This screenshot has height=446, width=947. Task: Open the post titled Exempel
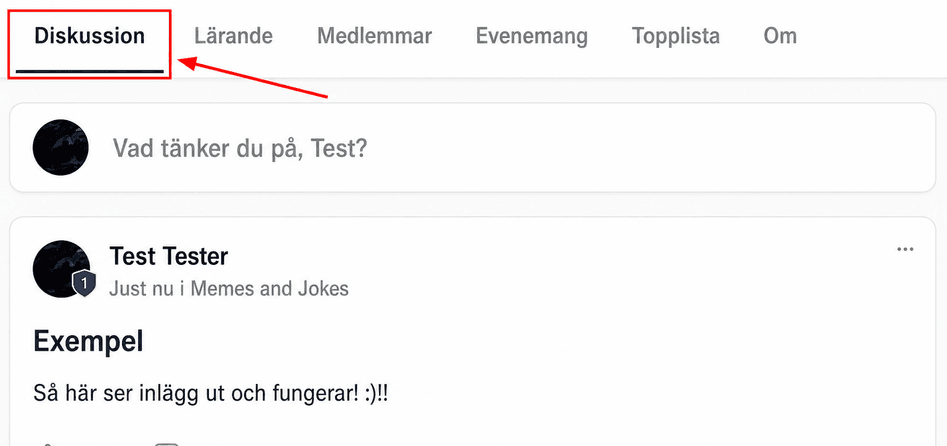coord(88,343)
